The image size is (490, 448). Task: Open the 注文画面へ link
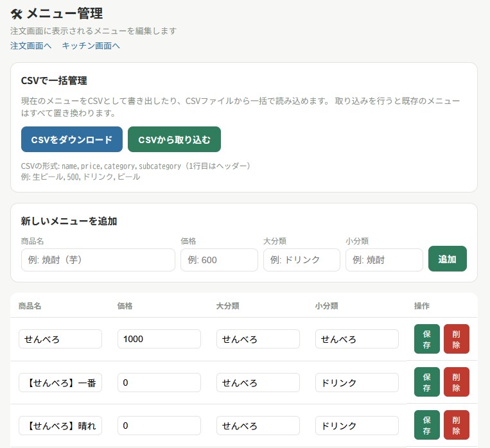pos(31,46)
